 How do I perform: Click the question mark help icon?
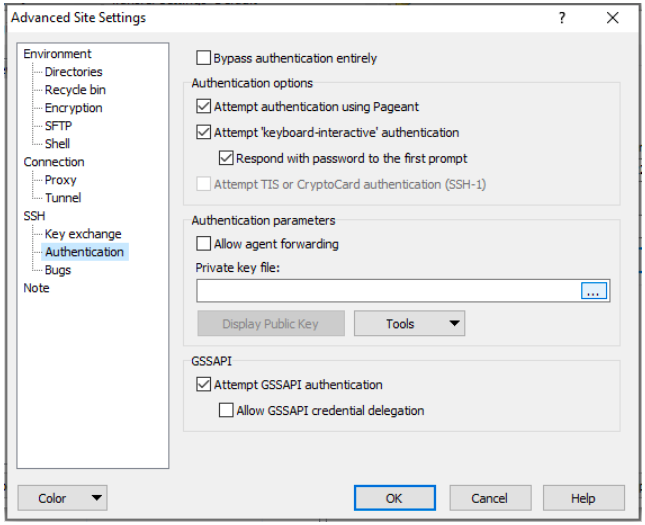[562, 18]
